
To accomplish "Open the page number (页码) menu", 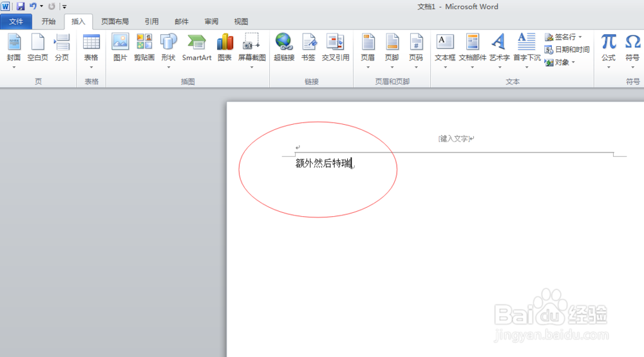I will coord(416,47).
